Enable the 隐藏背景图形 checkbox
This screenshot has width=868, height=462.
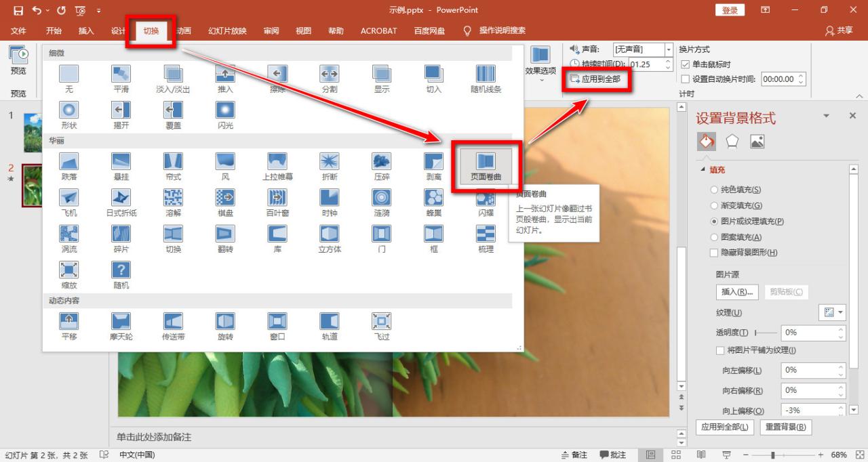click(x=714, y=253)
